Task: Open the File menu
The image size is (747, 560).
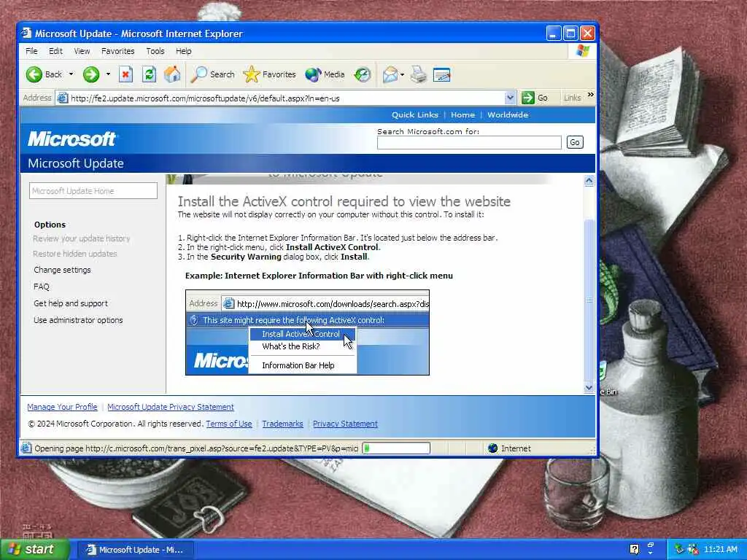Action: pyautogui.click(x=31, y=51)
